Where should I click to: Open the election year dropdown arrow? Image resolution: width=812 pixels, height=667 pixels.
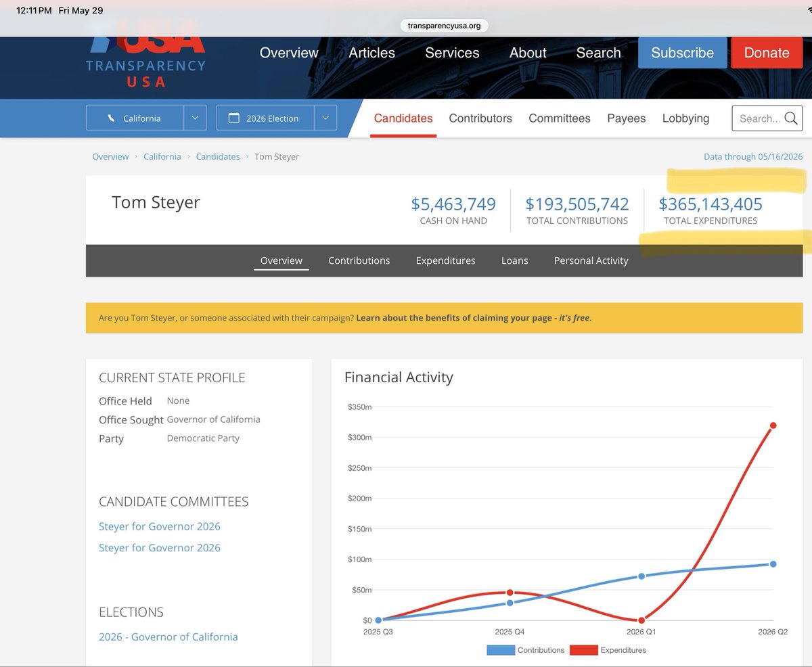tap(325, 118)
